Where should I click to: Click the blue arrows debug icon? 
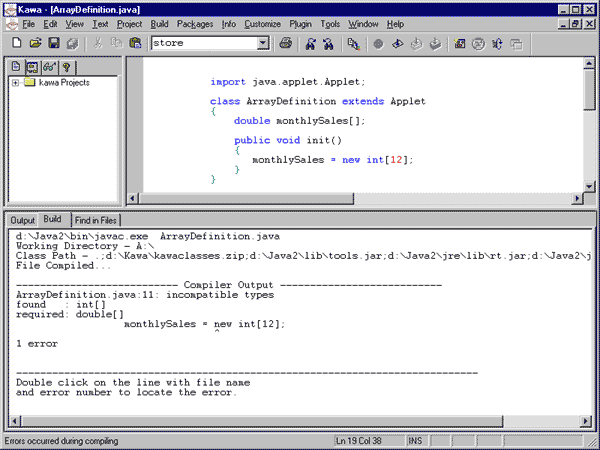[497, 44]
